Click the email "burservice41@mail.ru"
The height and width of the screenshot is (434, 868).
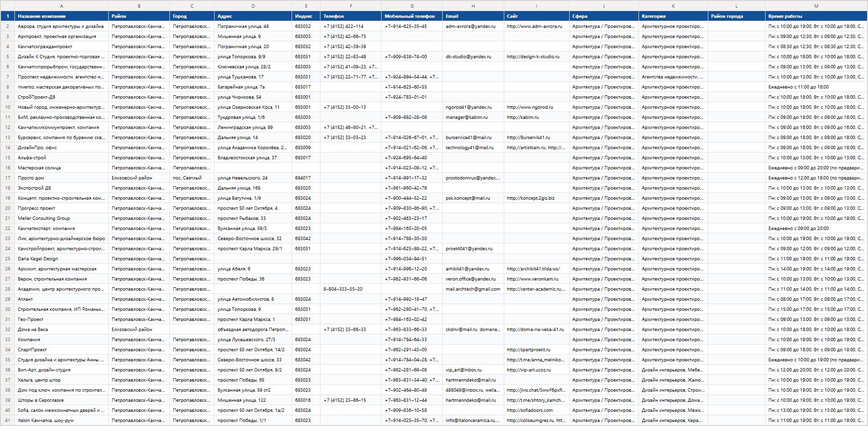[473, 137]
